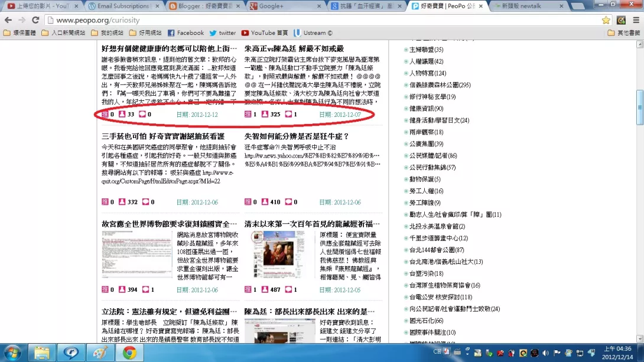Screen dimensions: 644x362
Task: Reload the current page
Action: point(35,19)
